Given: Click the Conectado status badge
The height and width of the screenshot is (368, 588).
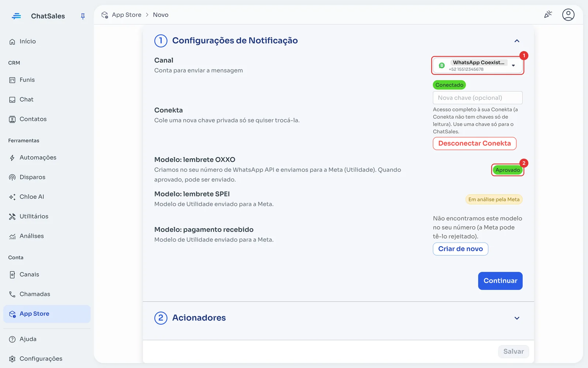Looking at the screenshot, I should [x=449, y=85].
